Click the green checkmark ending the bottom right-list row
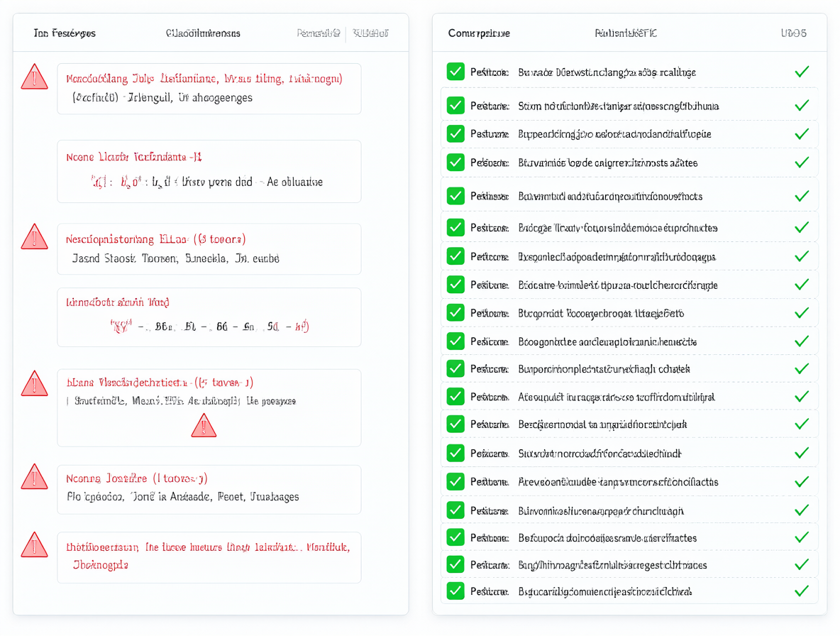The width and height of the screenshot is (840, 636). click(802, 591)
